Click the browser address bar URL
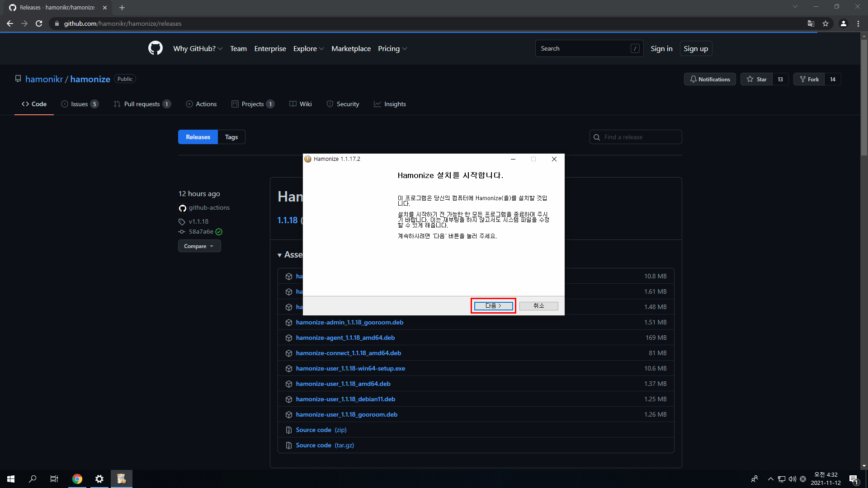 123,23
